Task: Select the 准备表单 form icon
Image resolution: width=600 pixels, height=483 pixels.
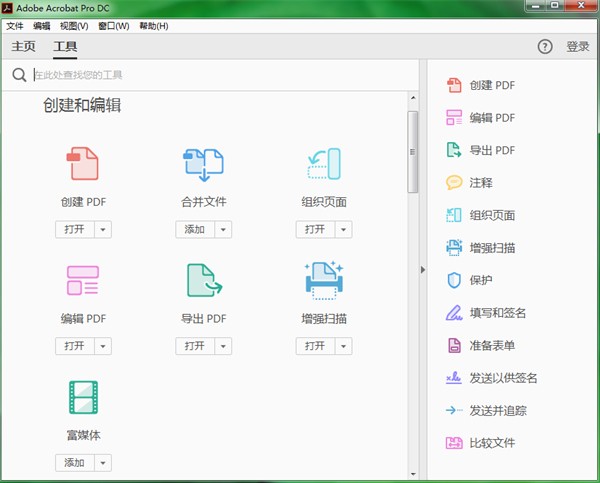Action: 454,345
